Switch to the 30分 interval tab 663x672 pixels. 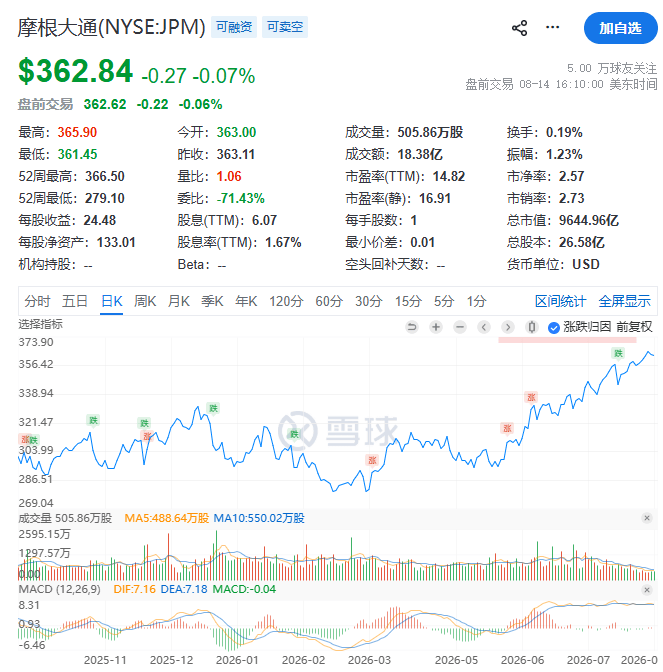[369, 301]
